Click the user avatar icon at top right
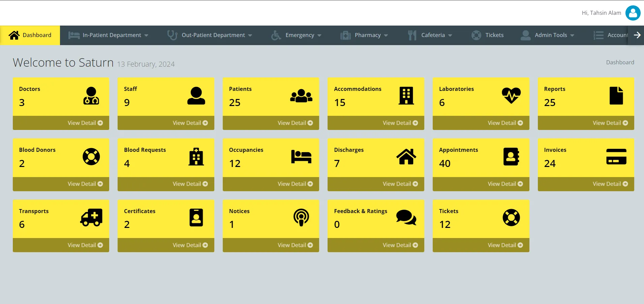This screenshot has width=644, height=304. coord(633,13)
